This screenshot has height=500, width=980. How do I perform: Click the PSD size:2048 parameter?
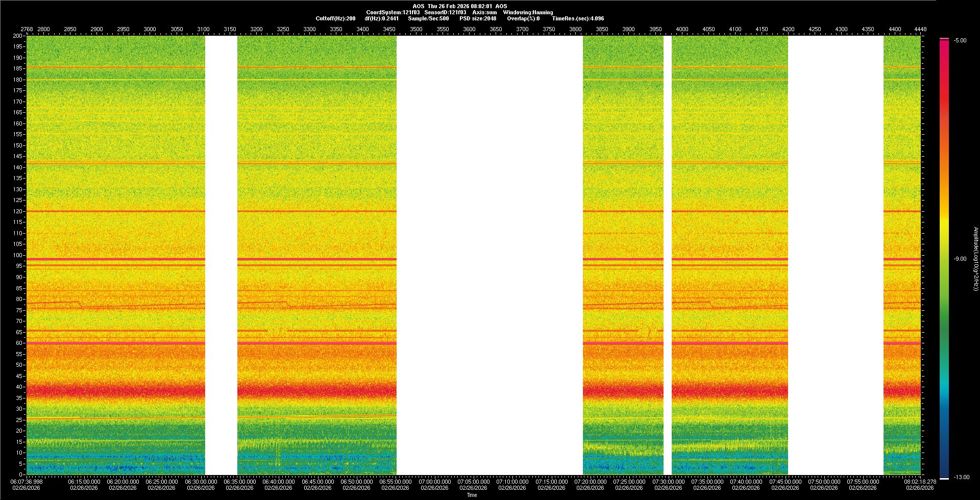(478, 18)
